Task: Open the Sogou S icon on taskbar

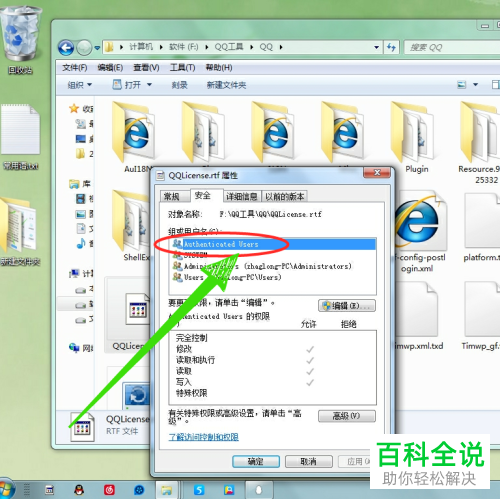Action: coord(199,490)
